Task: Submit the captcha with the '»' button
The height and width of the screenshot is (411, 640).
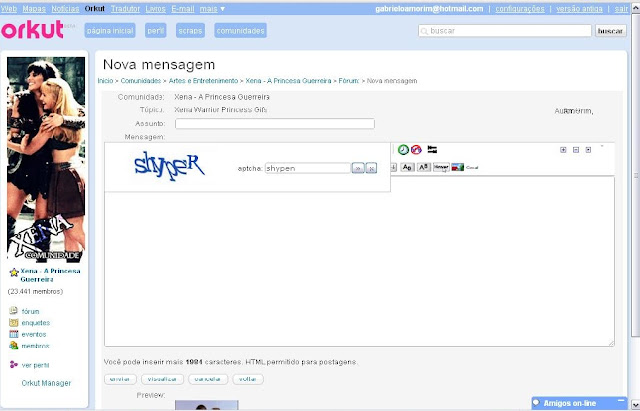Action: [x=358, y=168]
